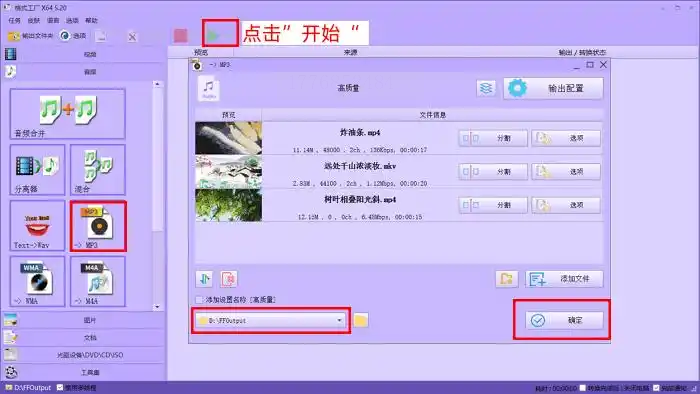This screenshot has width=700, height=394.
Task: Open the audio mix (混合) tool
Action: (x=98, y=170)
